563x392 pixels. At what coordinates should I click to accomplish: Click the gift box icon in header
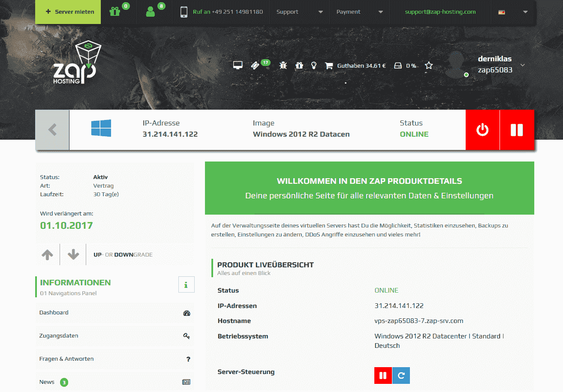pos(299,66)
